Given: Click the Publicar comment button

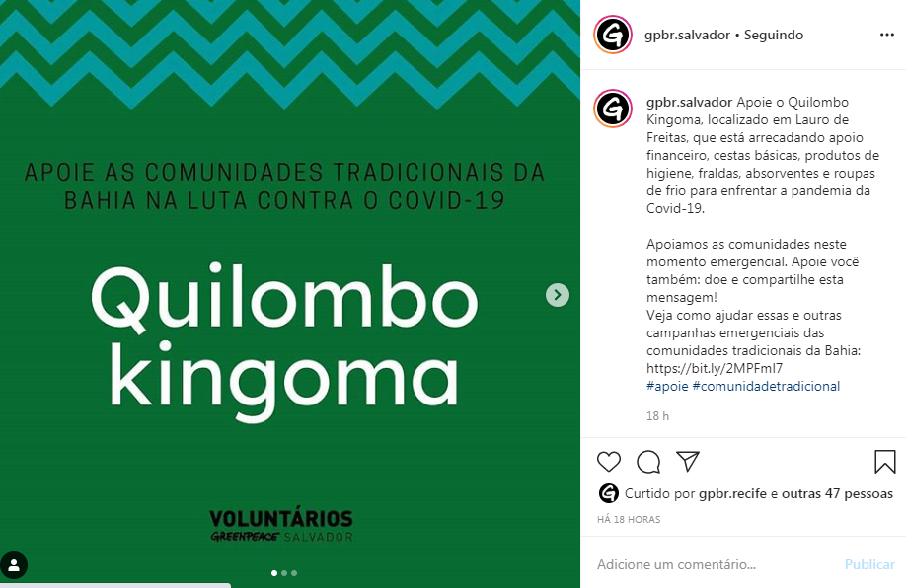Looking at the screenshot, I should point(869,564).
